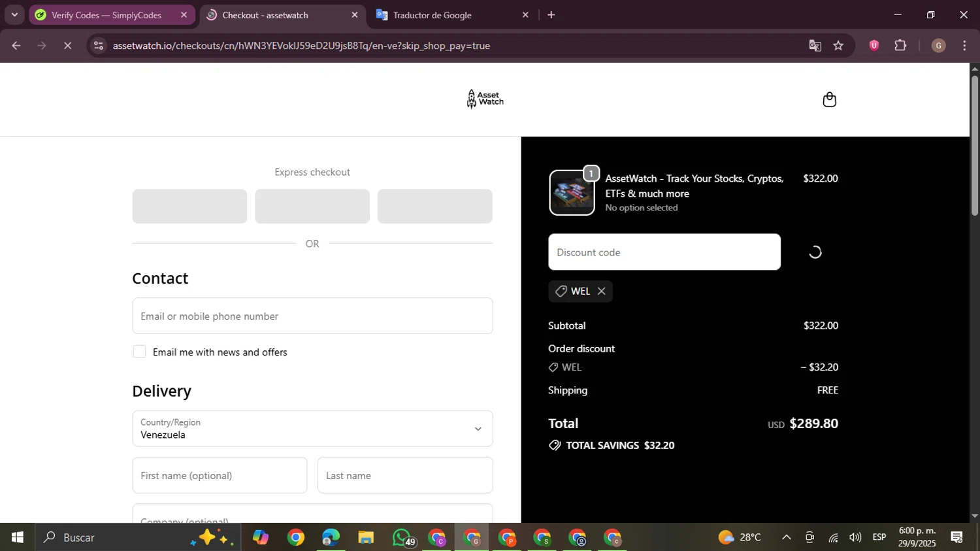Switch the ESP keyboard language indicator
Viewport: 980px width, 551px height.
pos(879,537)
